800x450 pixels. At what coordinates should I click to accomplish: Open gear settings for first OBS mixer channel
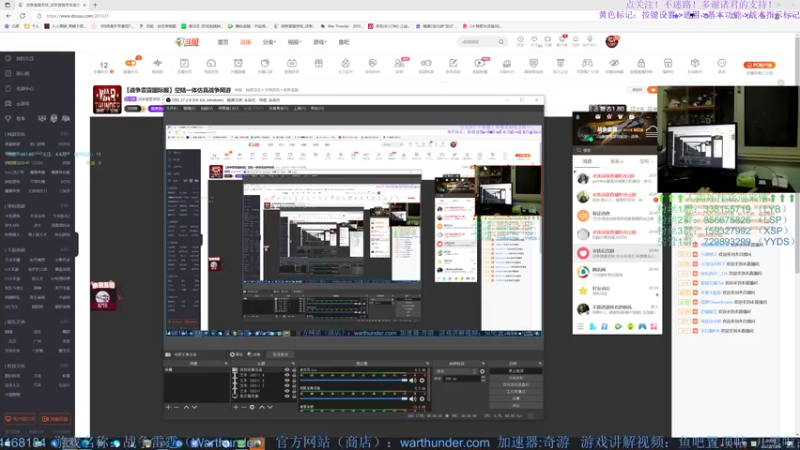pyautogui.click(x=422, y=381)
